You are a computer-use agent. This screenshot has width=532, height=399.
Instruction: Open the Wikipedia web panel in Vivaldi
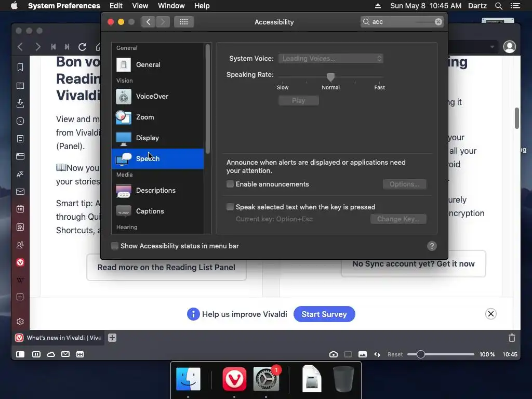click(x=20, y=280)
